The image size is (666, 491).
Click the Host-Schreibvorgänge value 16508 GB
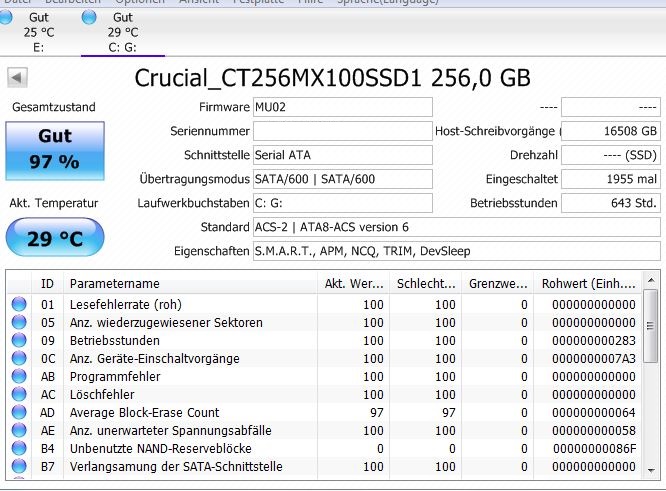pyautogui.click(x=611, y=131)
